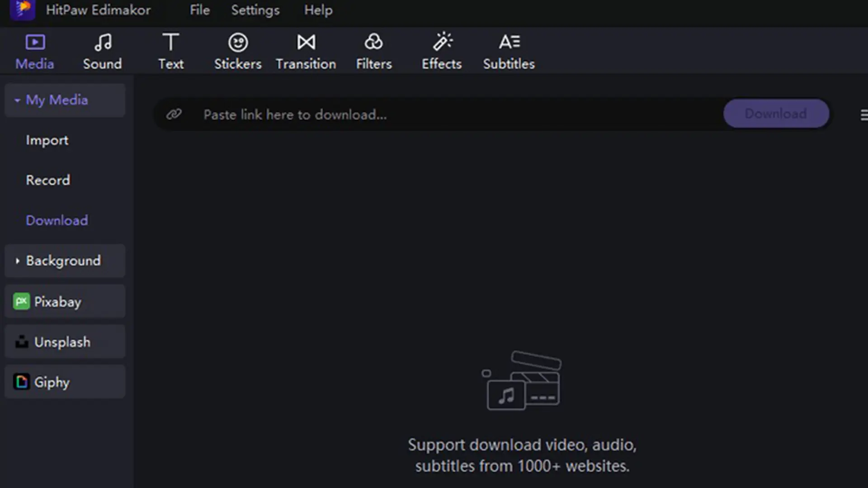This screenshot has height=488, width=868.
Task: Expand the Background section
Action: click(x=17, y=260)
